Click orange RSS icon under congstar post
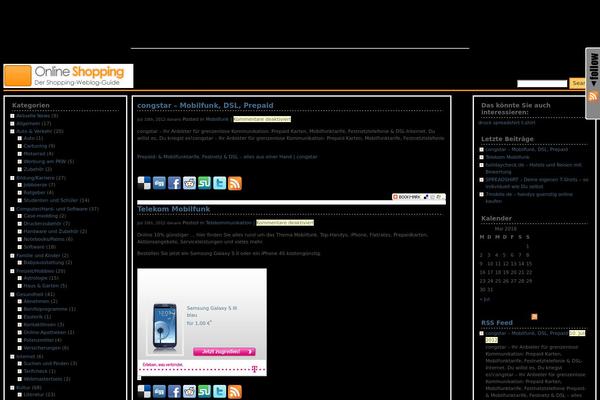 tap(235, 183)
